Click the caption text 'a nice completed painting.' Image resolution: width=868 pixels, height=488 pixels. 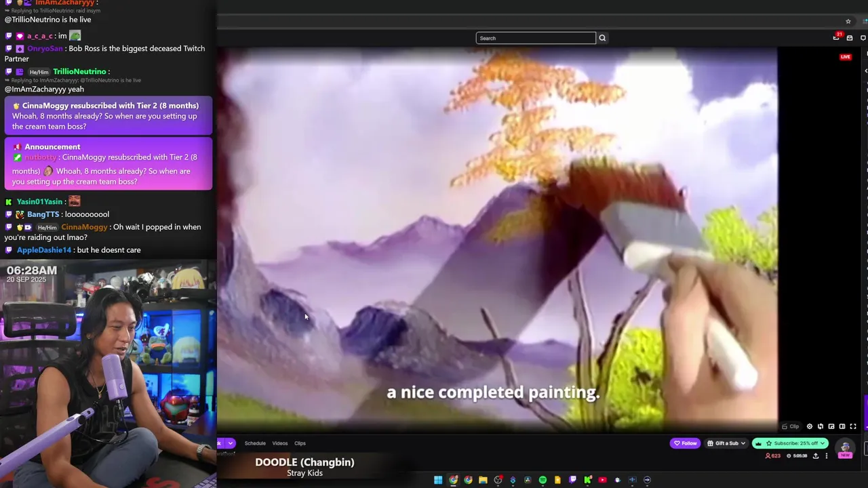[x=493, y=392]
